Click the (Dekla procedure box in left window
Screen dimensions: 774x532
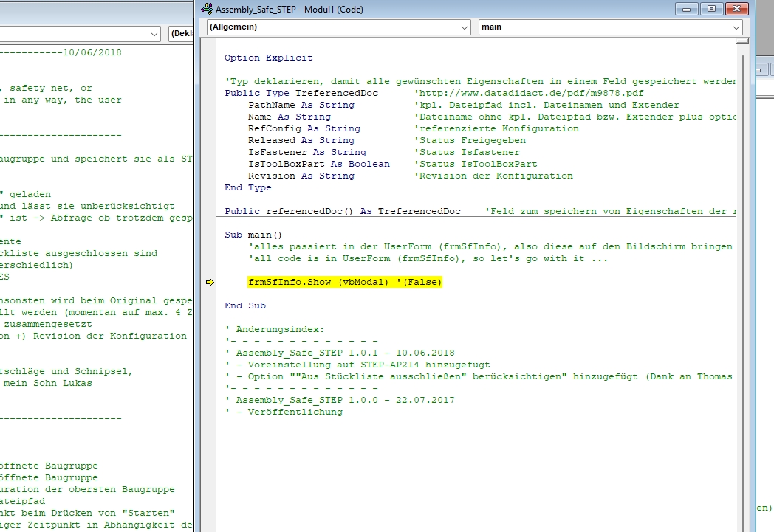coord(182,33)
